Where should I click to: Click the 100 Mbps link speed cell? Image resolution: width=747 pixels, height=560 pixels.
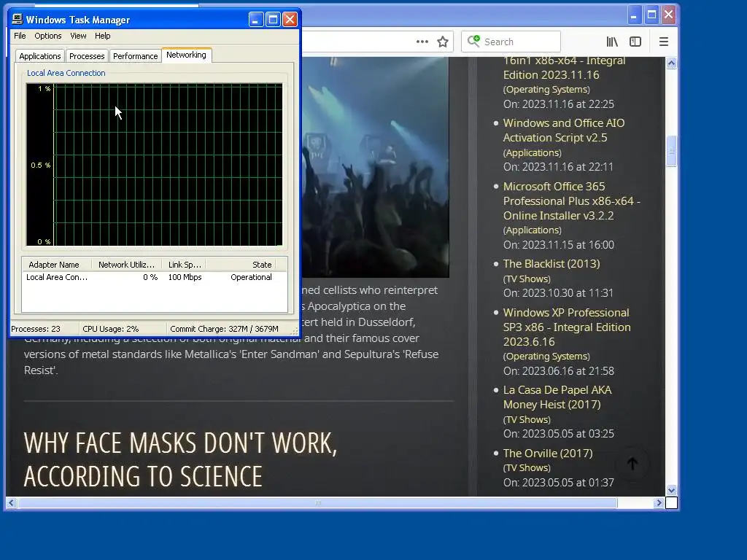click(185, 277)
